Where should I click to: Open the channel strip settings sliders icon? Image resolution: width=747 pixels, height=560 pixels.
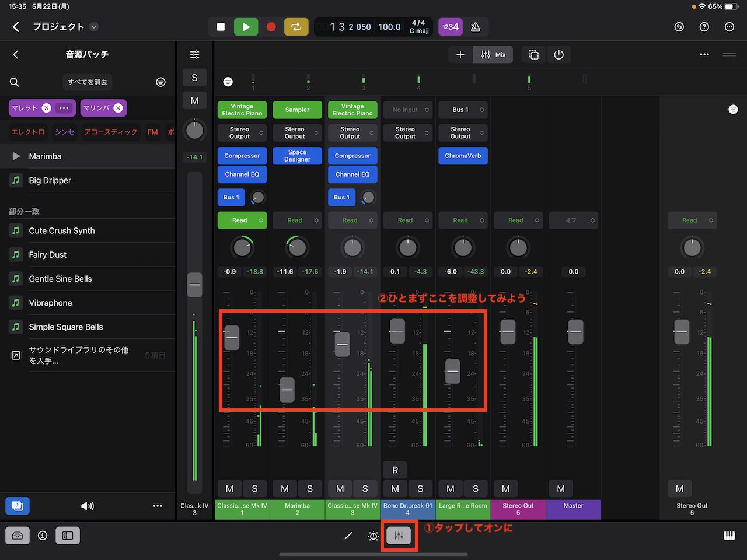click(x=194, y=54)
